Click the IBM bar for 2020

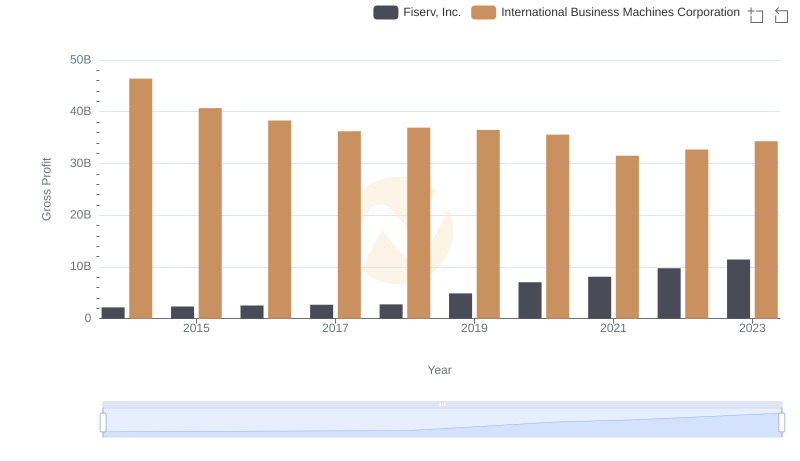pos(558,226)
